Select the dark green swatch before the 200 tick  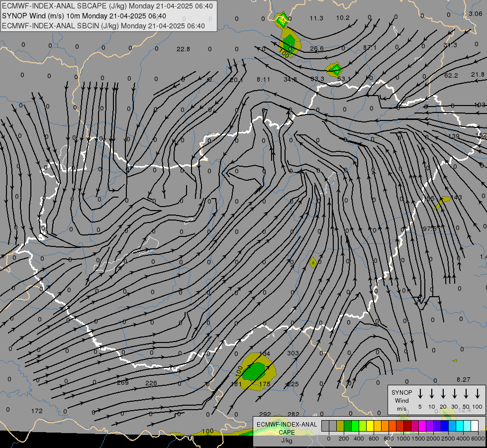(x=348, y=426)
